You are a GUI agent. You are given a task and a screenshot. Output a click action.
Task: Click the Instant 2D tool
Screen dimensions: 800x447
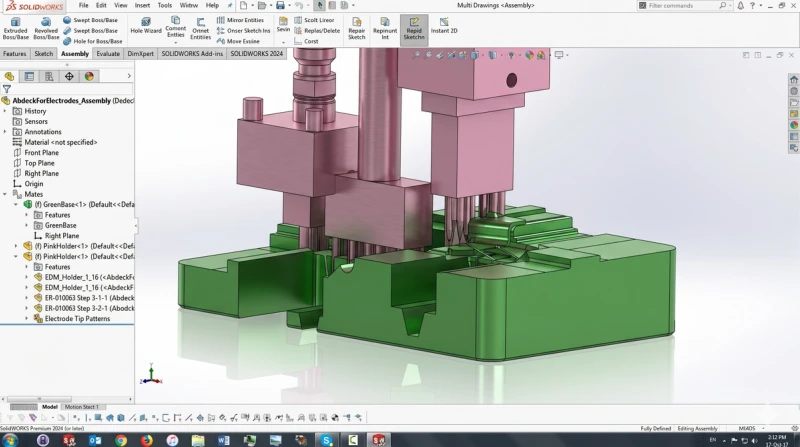[x=444, y=26]
